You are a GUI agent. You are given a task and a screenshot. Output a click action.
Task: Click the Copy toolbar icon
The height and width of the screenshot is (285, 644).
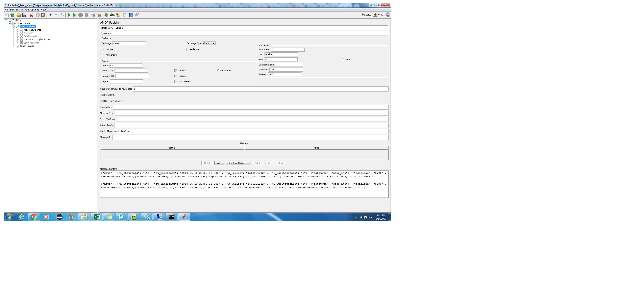pyautogui.click(x=37, y=15)
